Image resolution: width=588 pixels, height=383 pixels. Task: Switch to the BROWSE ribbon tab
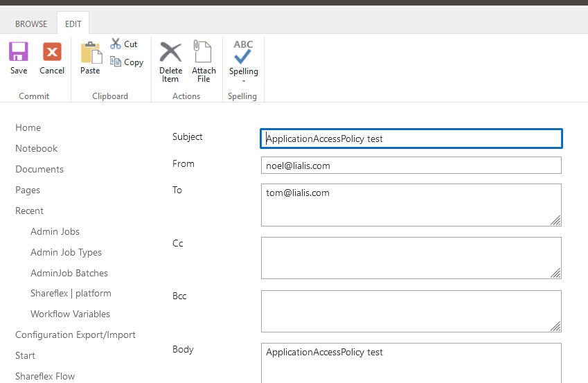31,24
